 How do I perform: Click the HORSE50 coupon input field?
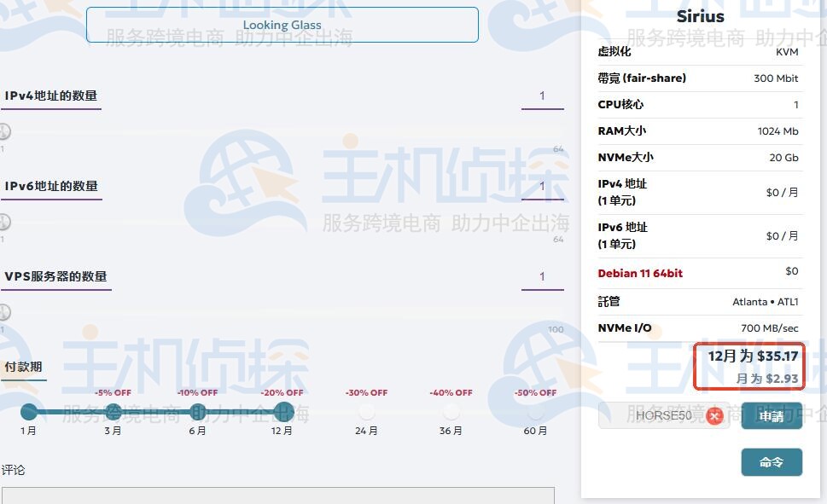tap(664, 416)
